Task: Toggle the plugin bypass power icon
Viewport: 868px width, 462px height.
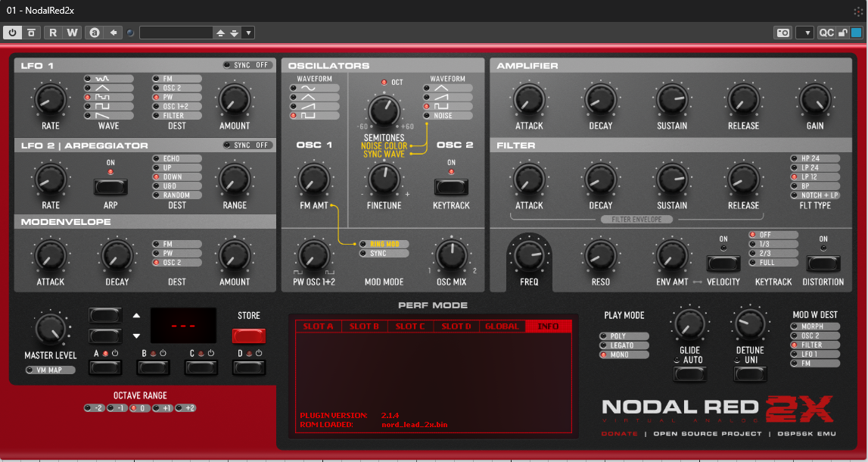Action: pyautogui.click(x=12, y=32)
